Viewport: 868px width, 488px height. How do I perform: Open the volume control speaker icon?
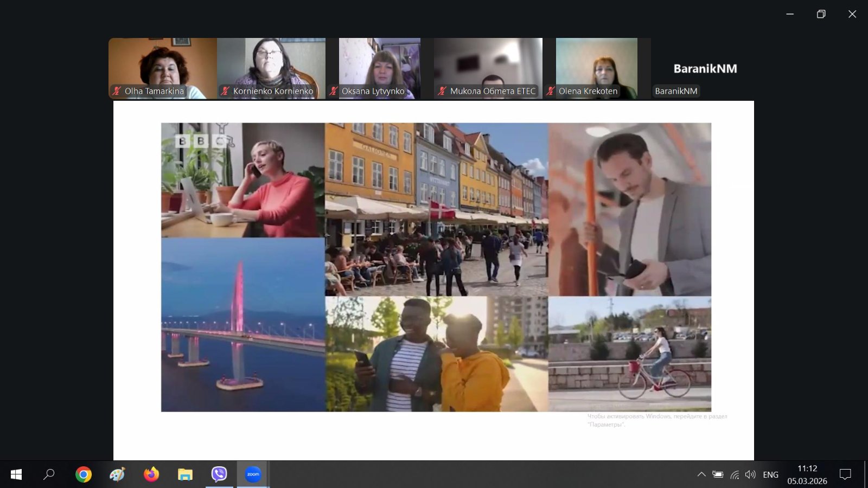750,474
